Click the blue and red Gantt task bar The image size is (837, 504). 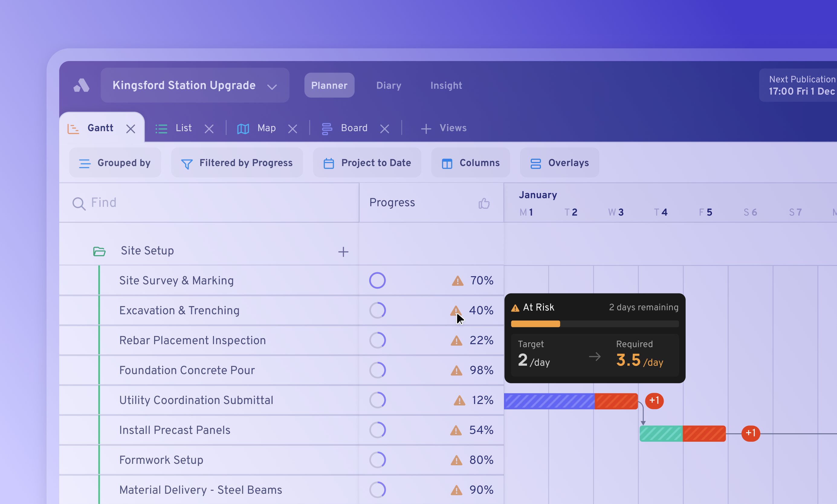(x=571, y=401)
